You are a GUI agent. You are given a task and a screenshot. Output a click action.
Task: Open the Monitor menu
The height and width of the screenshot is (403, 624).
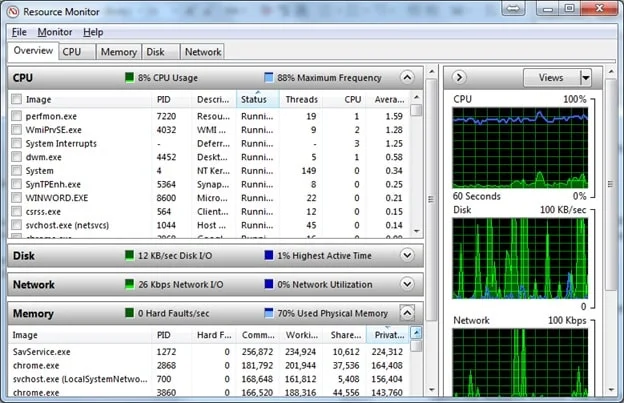[55, 32]
